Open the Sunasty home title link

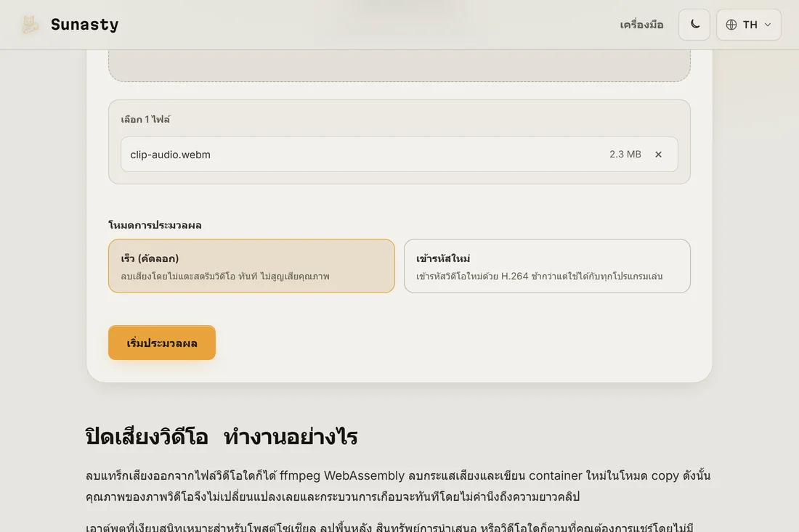(84, 25)
